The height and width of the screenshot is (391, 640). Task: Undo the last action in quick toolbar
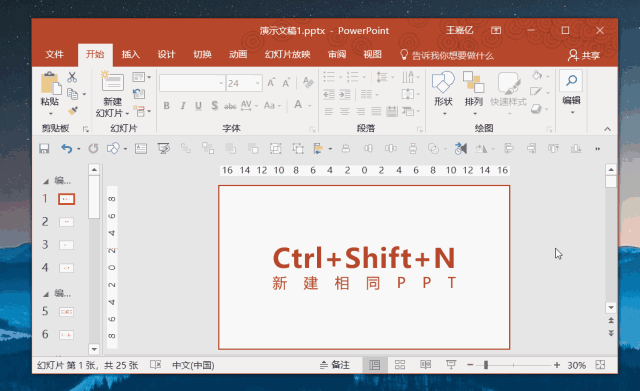[x=67, y=149]
